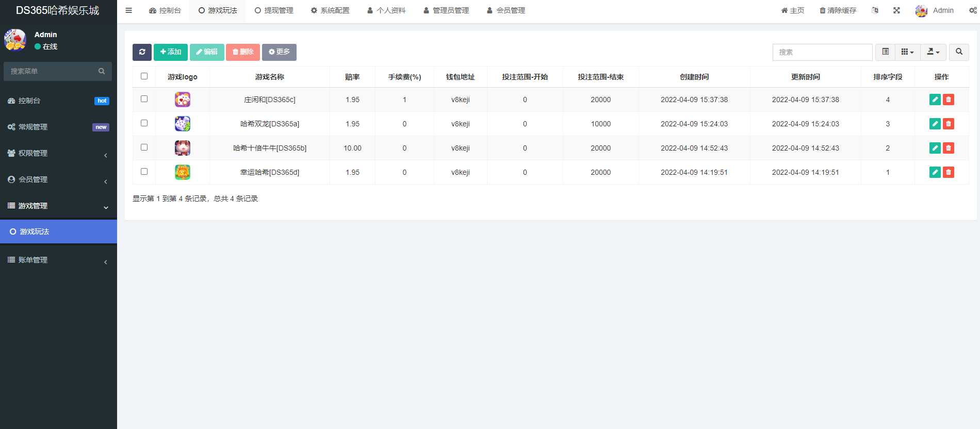Click the search magnifier button beside export
This screenshot has height=429, width=980.
pos(959,52)
